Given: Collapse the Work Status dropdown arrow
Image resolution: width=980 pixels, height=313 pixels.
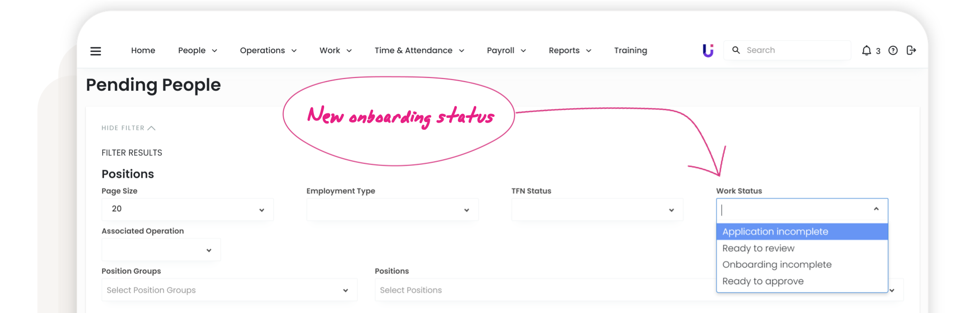Looking at the screenshot, I should [876, 209].
